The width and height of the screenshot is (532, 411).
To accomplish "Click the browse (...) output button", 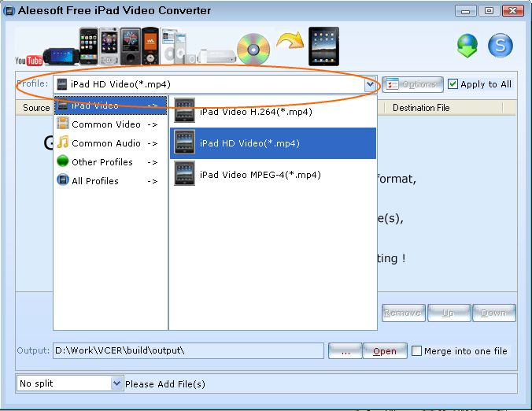I will (345, 351).
